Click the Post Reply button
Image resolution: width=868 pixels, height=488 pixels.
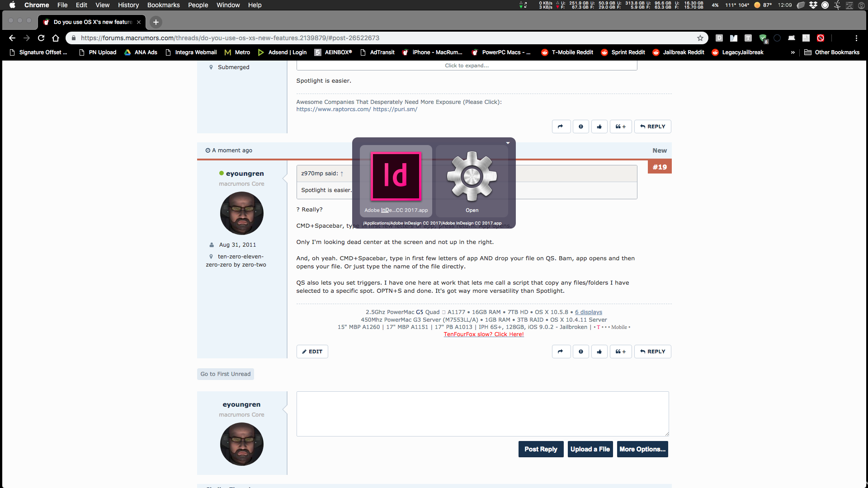pyautogui.click(x=541, y=449)
